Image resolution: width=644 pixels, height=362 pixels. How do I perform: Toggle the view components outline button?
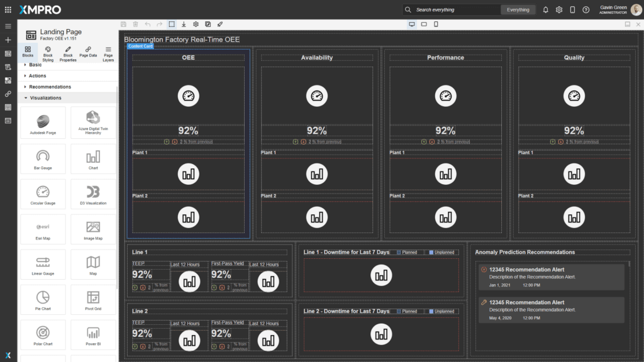click(172, 24)
